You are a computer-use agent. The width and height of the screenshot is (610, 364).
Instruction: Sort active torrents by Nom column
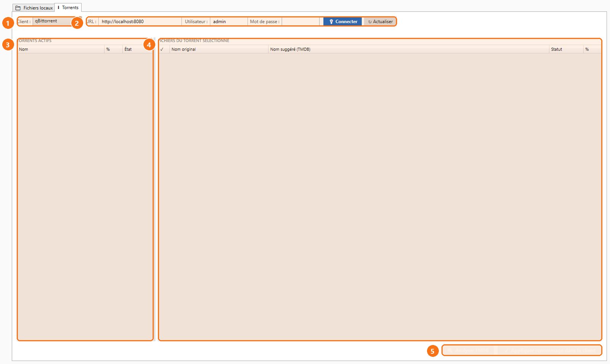61,49
